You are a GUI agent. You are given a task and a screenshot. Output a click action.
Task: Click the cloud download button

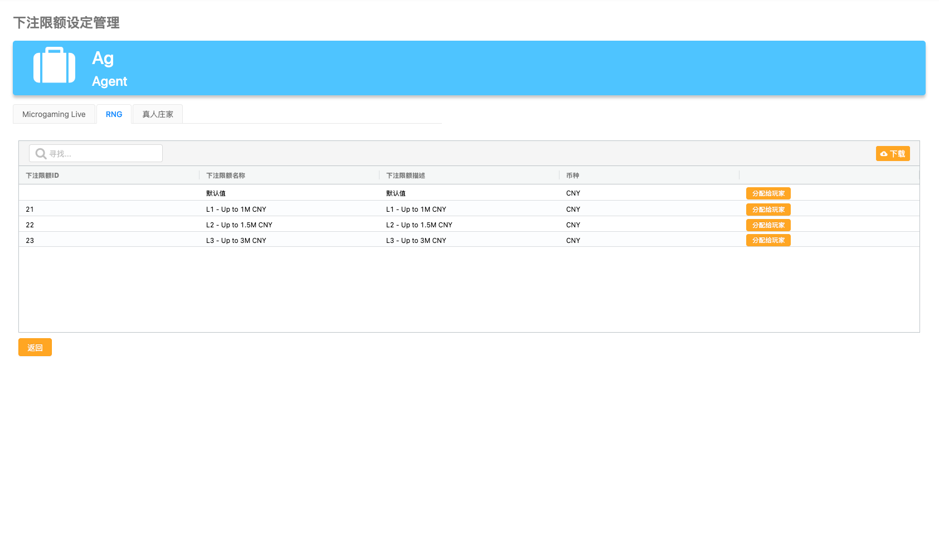[892, 154]
